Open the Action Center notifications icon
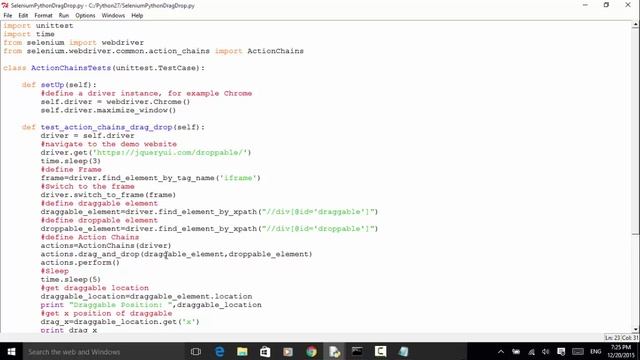 561,351
